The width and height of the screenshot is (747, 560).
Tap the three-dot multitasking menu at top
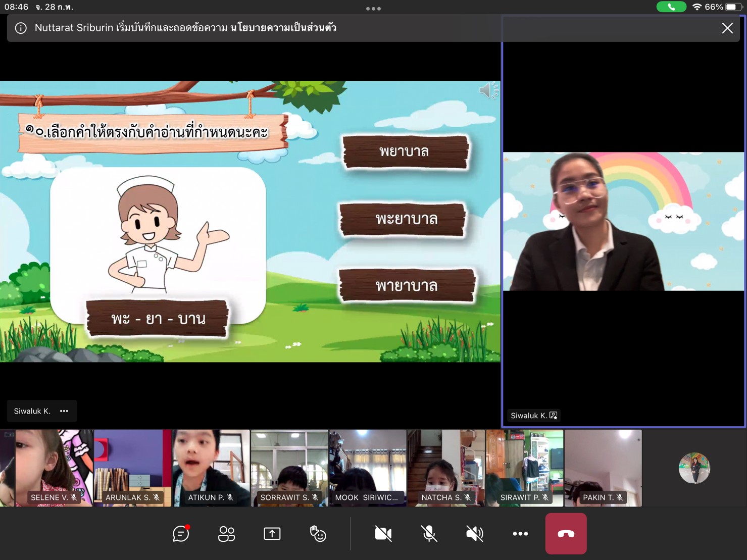click(373, 9)
